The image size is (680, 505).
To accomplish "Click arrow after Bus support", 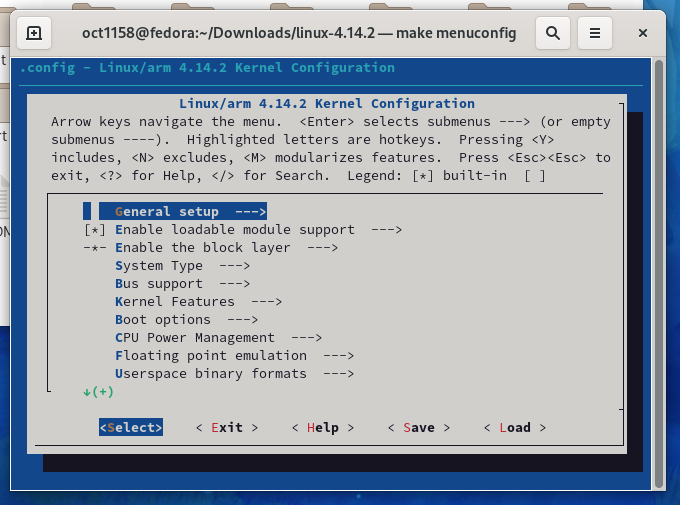I will (235, 284).
